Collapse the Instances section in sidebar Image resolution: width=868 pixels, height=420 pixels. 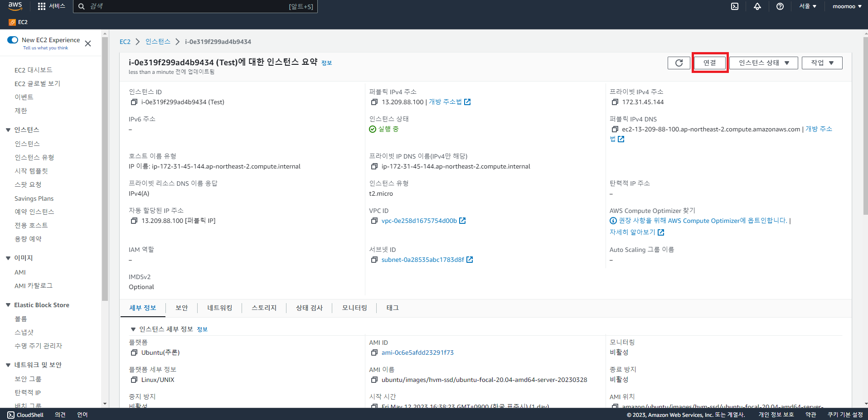click(8, 130)
